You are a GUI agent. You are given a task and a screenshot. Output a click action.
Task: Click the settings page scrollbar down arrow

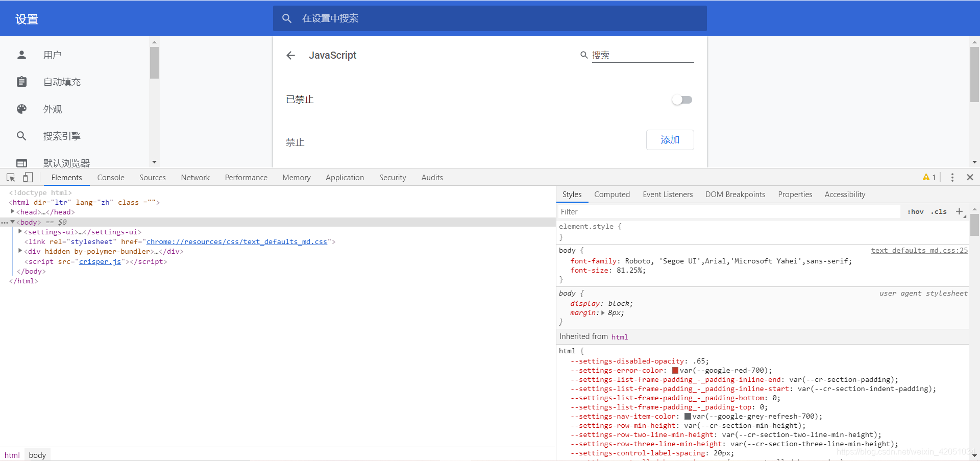pyautogui.click(x=974, y=162)
